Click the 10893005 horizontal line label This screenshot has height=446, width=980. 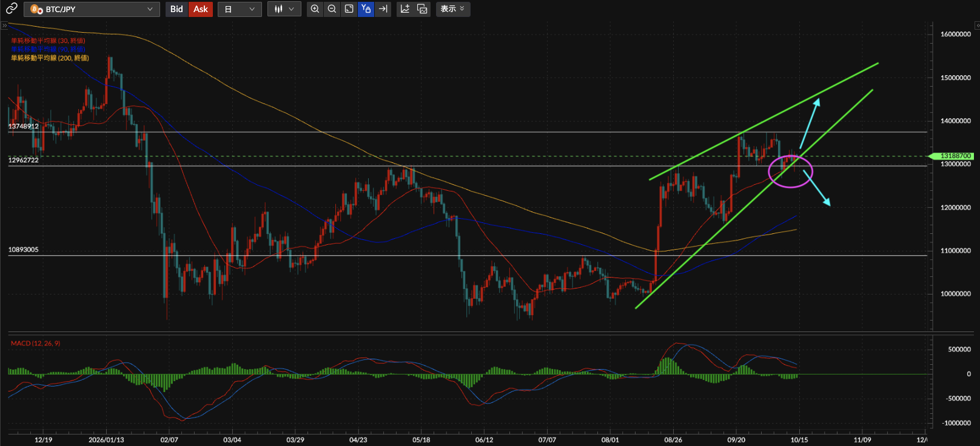point(23,250)
